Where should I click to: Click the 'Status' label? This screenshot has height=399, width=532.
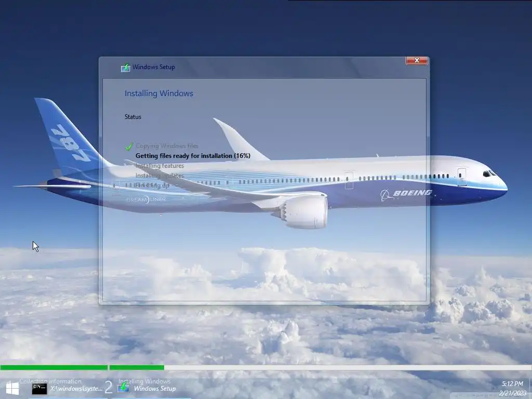(132, 117)
